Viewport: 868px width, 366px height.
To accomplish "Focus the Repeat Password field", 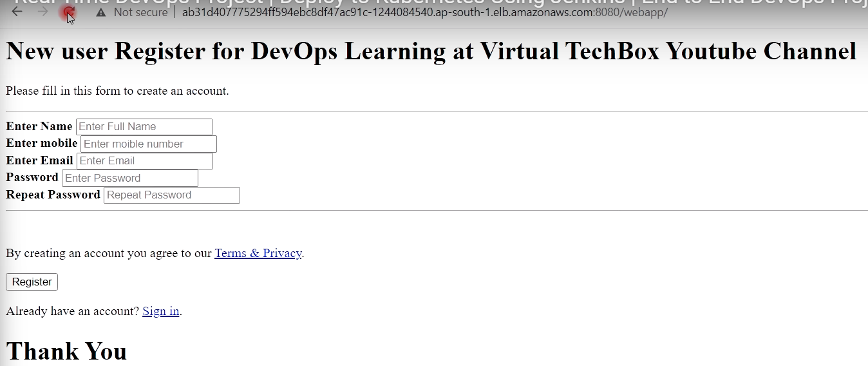I will pos(172,195).
